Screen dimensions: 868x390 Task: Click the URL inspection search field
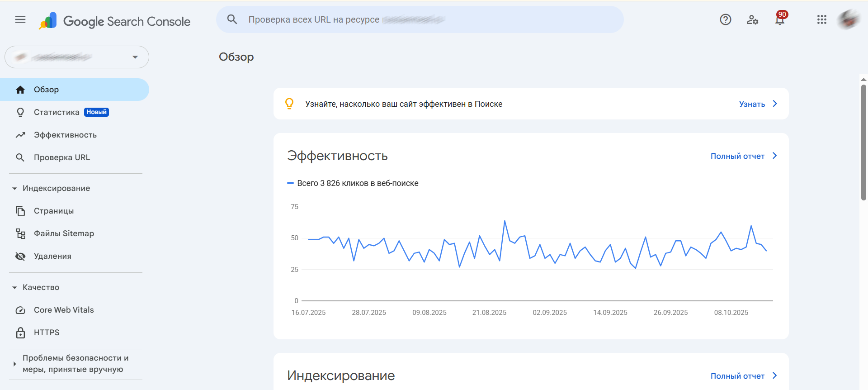point(420,19)
